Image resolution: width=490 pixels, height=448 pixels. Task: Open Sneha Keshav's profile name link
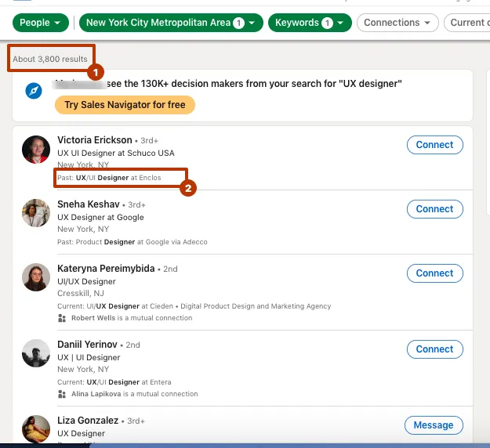coord(89,204)
